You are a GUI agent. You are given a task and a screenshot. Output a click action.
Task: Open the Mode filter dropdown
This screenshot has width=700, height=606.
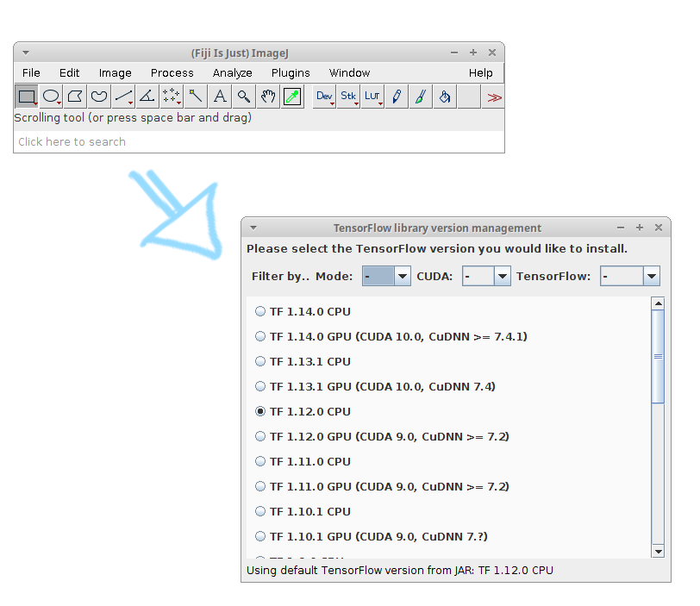(x=387, y=276)
